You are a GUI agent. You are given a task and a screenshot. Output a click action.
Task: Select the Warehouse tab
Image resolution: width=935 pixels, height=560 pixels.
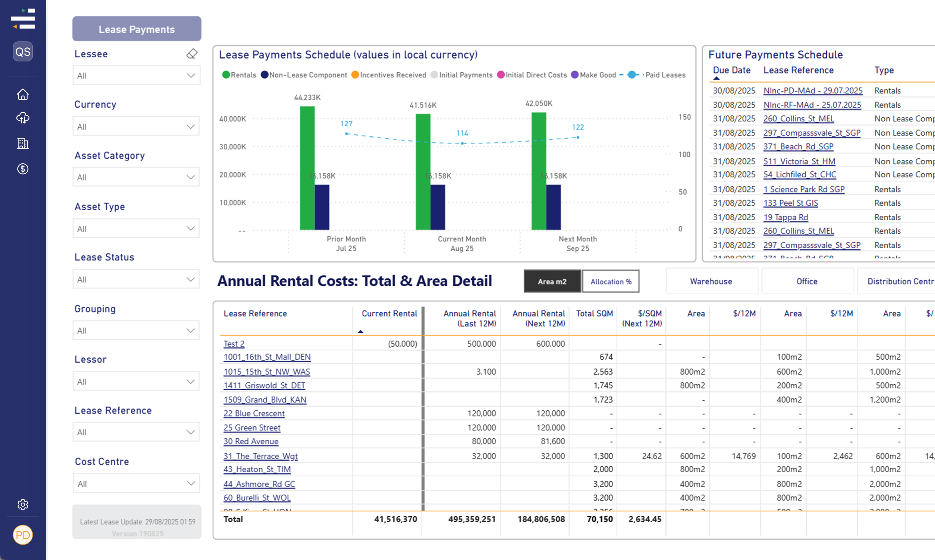(x=711, y=281)
